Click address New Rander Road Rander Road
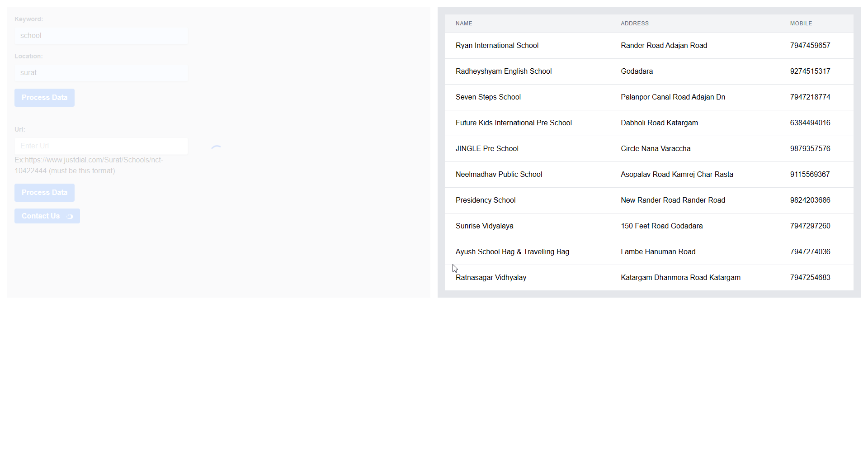This screenshot has width=868, height=460. click(x=673, y=200)
